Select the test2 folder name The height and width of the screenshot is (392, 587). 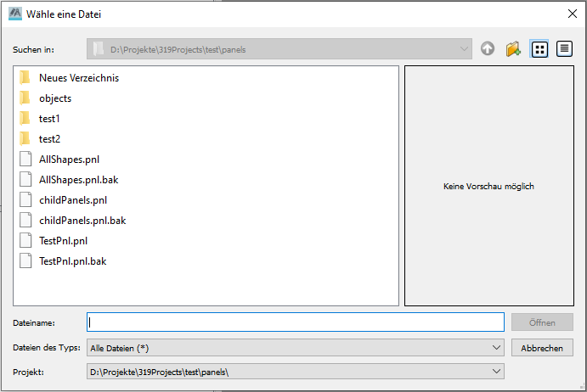click(50, 139)
